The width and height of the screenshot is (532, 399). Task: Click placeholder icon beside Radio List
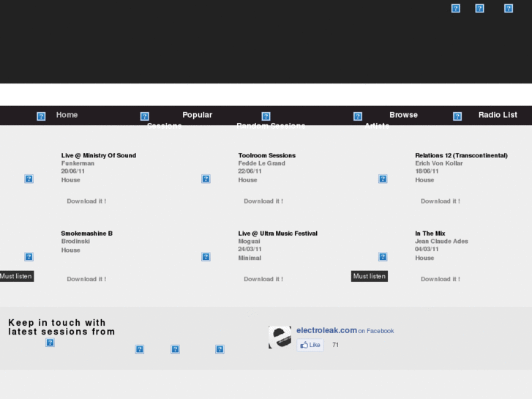point(457,116)
